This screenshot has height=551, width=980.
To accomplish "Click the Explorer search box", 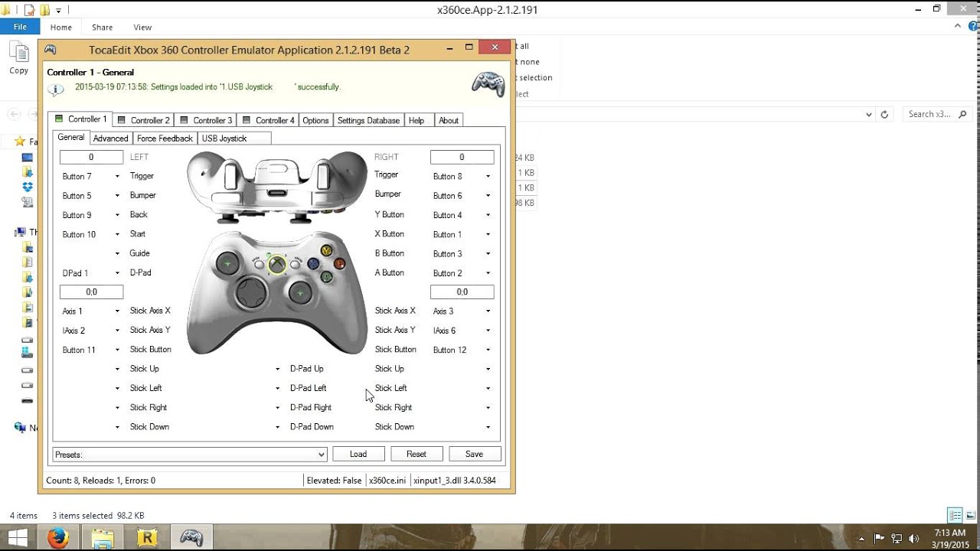I will pyautogui.click(x=939, y=114).
